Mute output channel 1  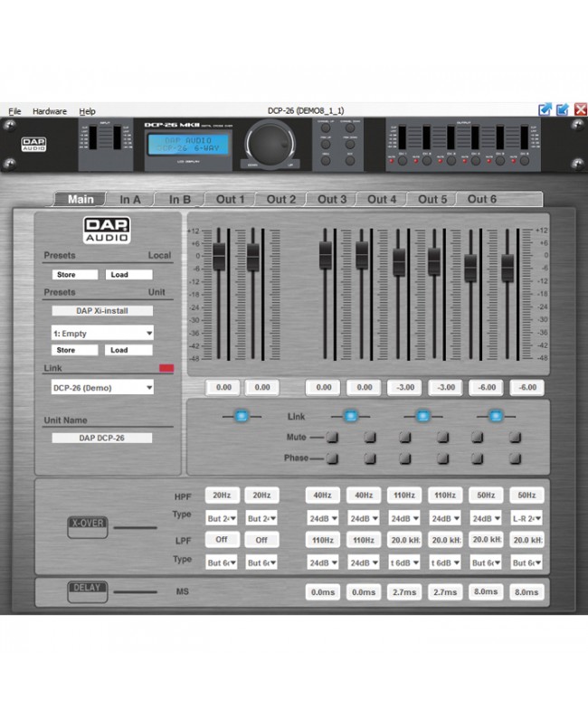click(x=333, y=438)
